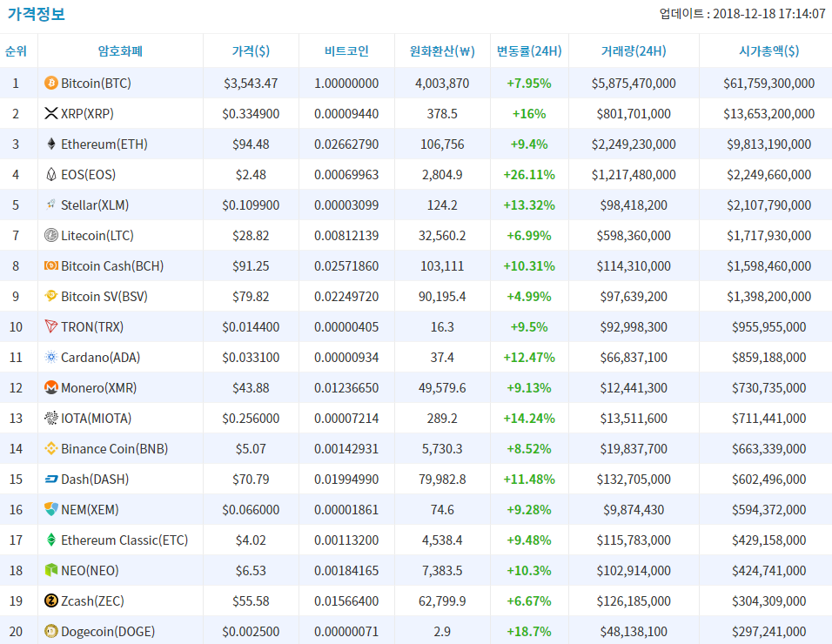The height and width of the screenshot is (644, 832).
Task: Sort by 시가총액($) column header
Action: pos(768,51)
